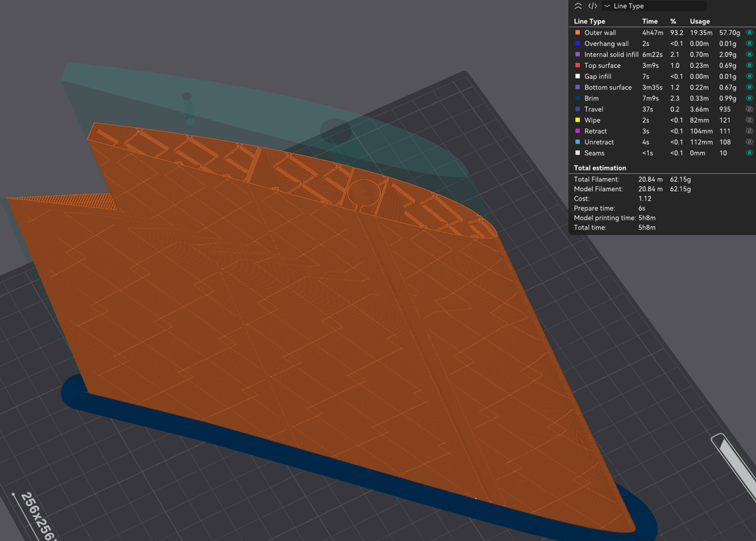The height and width of the screenshot is (541, 756).
Task: Select the Unretract row label
Action: point(599,142)
